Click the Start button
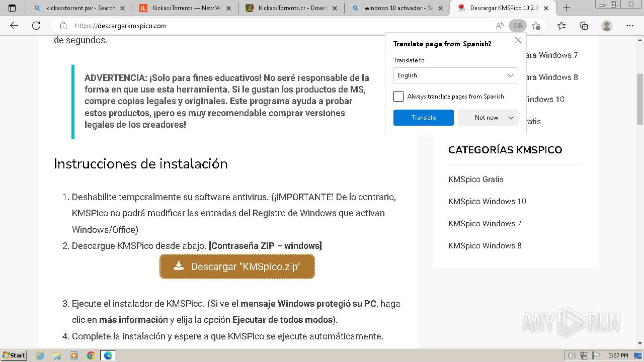 14,355
